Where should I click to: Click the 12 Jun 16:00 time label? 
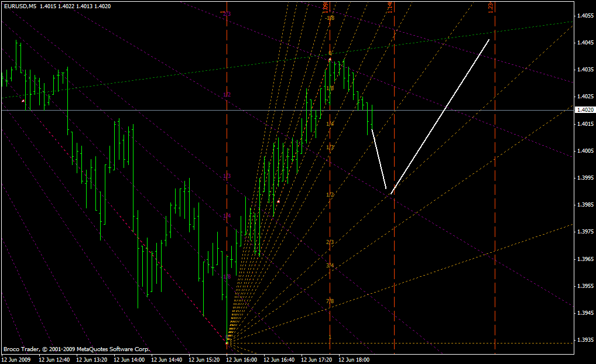click(x=242, y=359)
